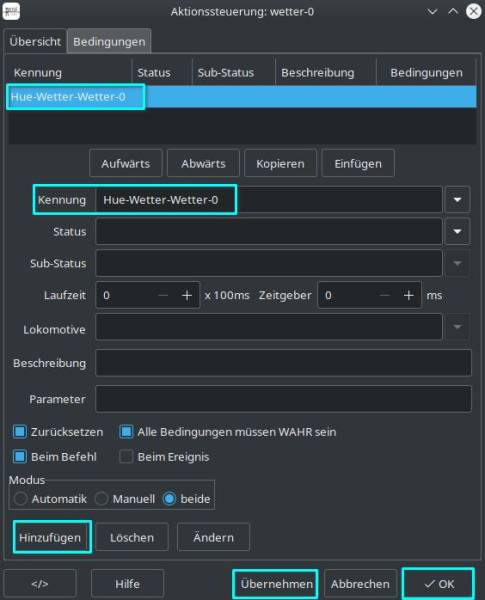Expand the Lokomotive dropdown arrow

457,327
